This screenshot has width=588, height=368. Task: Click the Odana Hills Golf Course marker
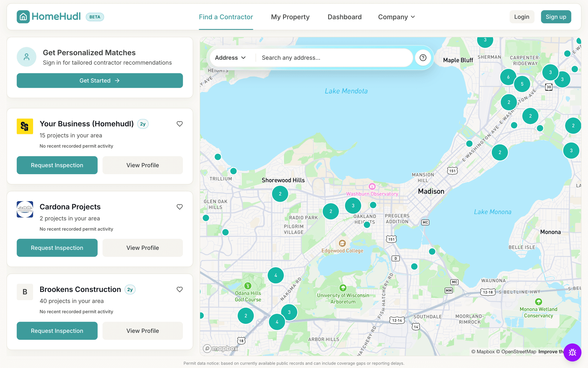(x=248, y=286)
